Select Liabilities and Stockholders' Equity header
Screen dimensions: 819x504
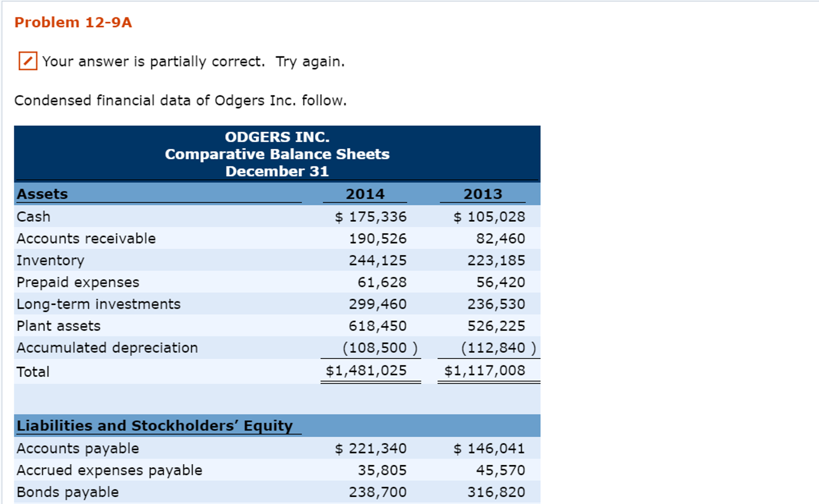coord(155,426)
